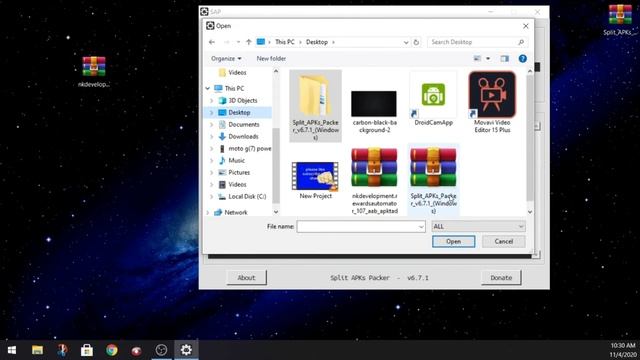Click Donate in the SAP window
Viewport: 640px width, 360px height.
coord(501,278)
